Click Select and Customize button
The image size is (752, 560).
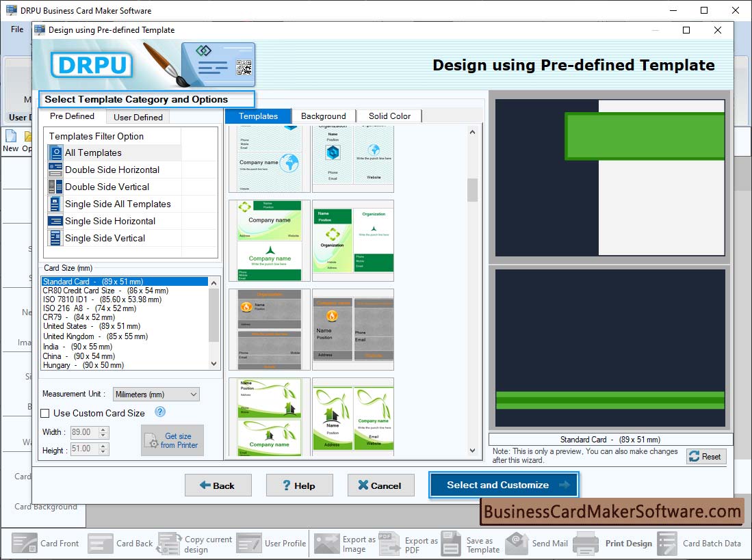click(504, 485)
